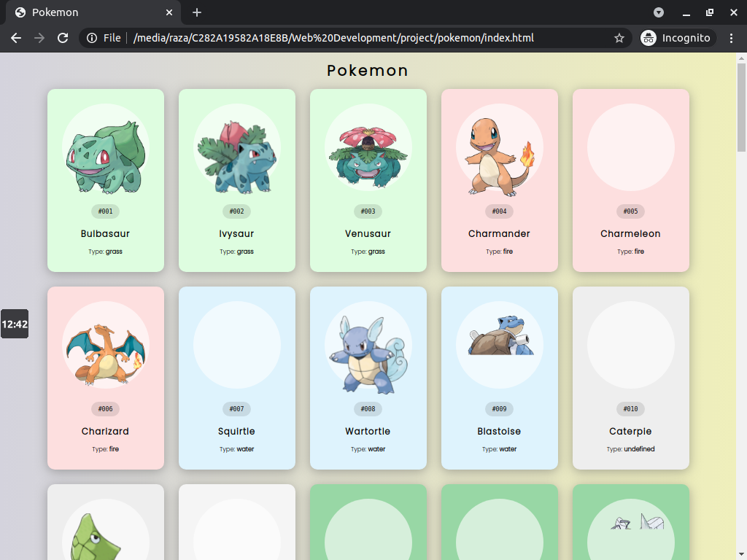Click the scrollbar up arrow
The height and width of the screenshot is (560, 747).
[x=741, y=58]
